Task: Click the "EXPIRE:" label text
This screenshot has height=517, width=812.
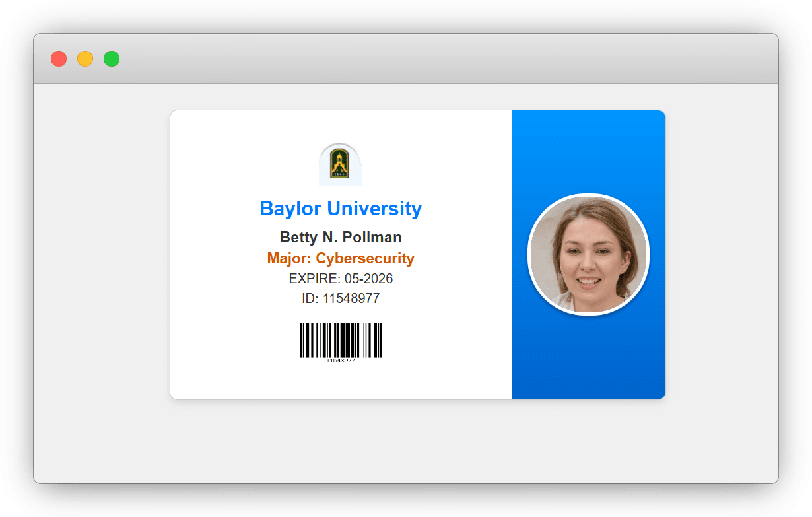Action: [314, 279]
